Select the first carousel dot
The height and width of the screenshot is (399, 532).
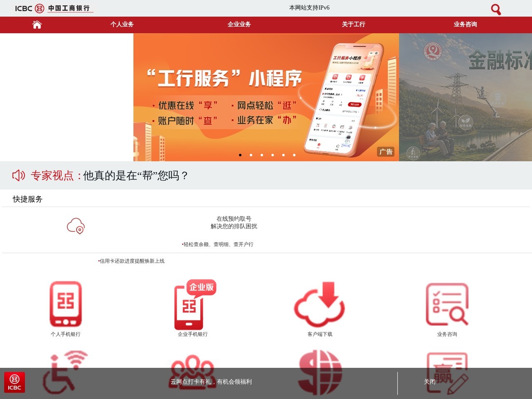pos(240,155)
